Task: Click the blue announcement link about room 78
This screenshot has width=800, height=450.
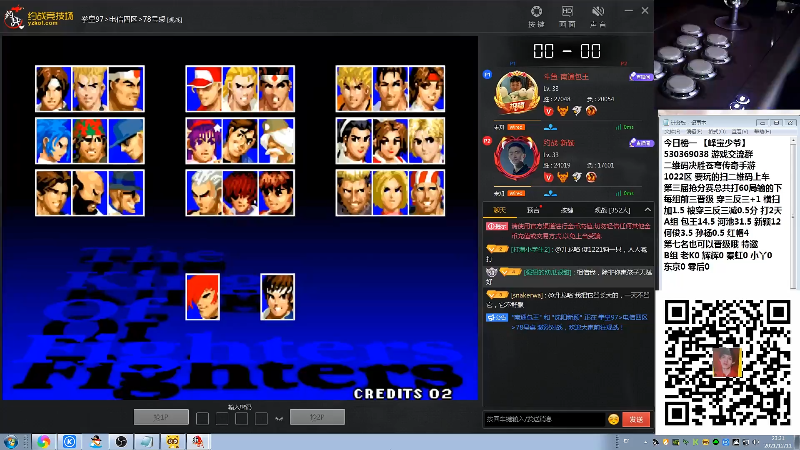Action: (580, 322)
